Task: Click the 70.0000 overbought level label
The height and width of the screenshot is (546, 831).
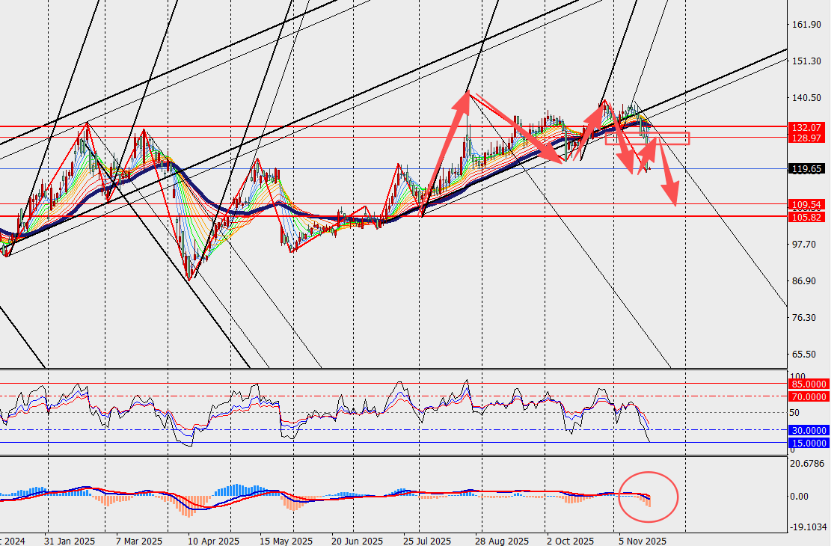Action: pyautogui.click(x=808, y=396)
